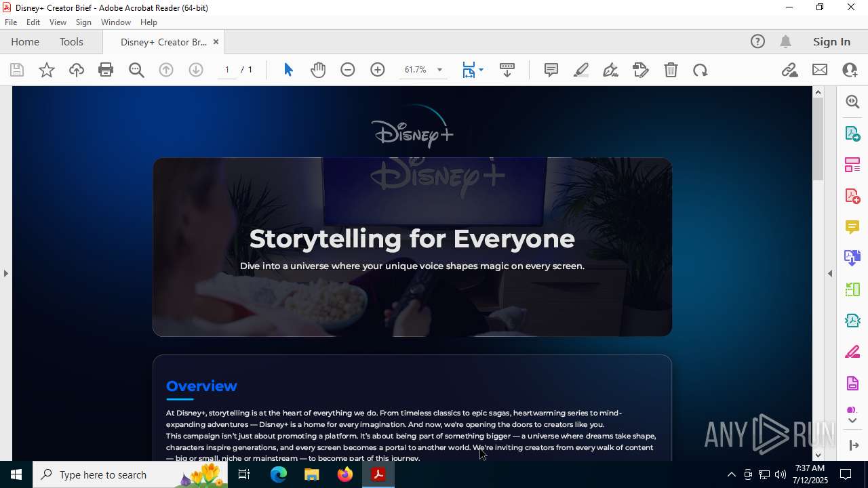Image resolution: width=868 pixels, height=488 pixels.
Task: Launch Microsoft Edge from taskbar
Action: pyautogui.click(x=279, y=474)
